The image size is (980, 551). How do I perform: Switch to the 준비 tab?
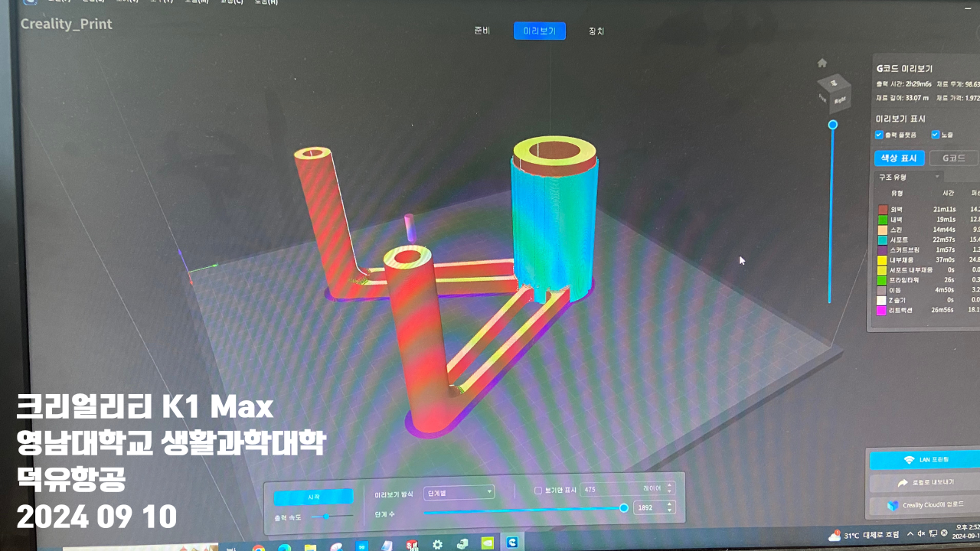[x=482, y=31]
